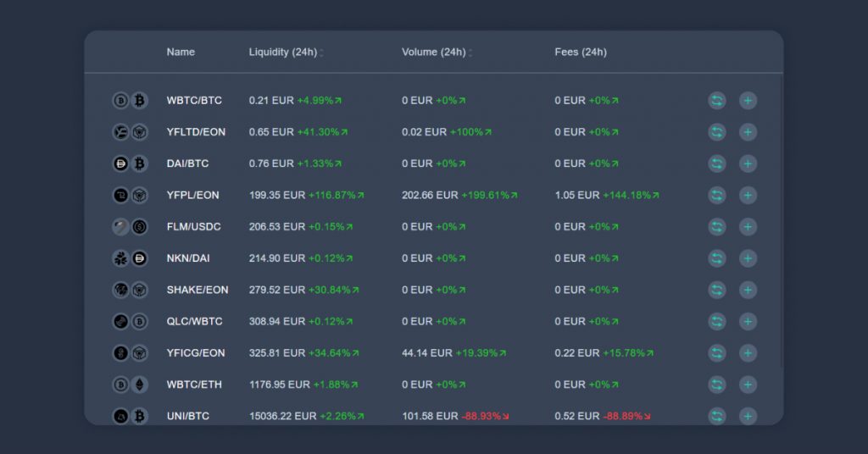Add liquidity to UNI/BTC pool
This screenshot has height=454, width=868.
pos(748,416)
